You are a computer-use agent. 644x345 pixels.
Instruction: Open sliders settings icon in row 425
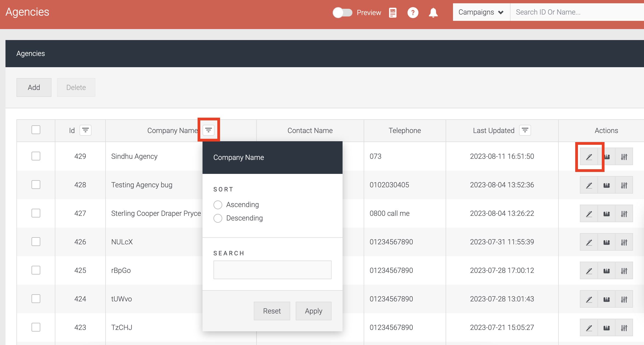coord(624,271)
